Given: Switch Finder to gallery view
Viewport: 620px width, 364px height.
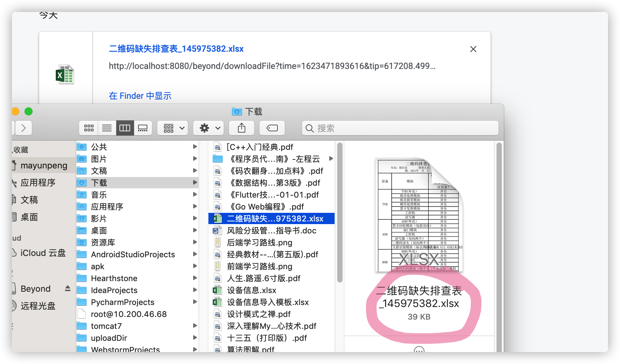Looking at the screenshot, I should (x=143, y=128).
